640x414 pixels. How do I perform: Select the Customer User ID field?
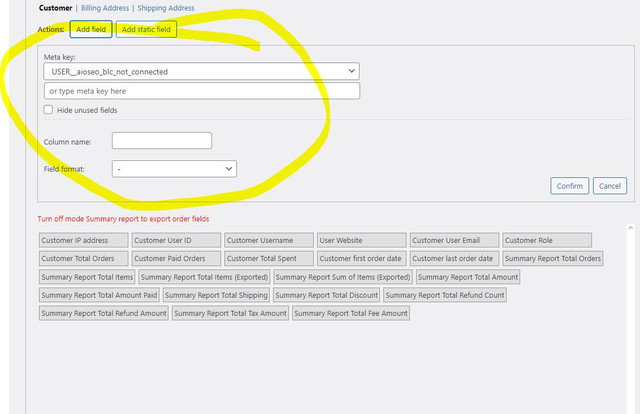click(x=176, y=240)
